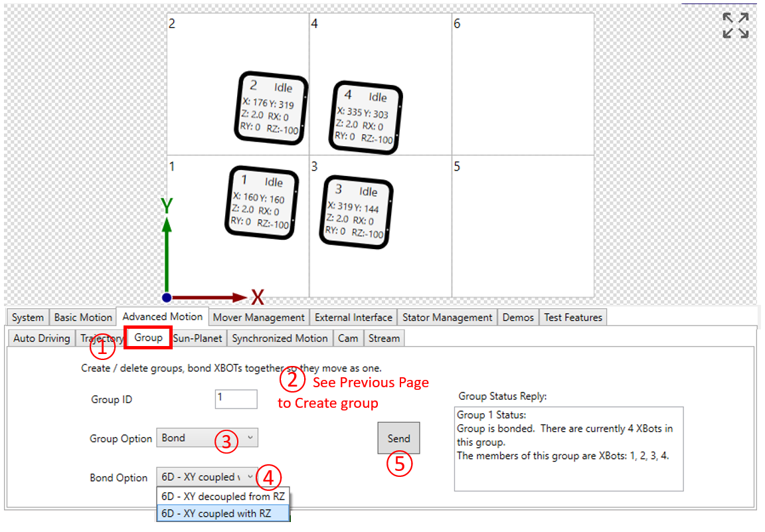The image size is (765, 532).
Task: Click the Group ID input field
Action: pyautogui.click(x=236, y=399)
